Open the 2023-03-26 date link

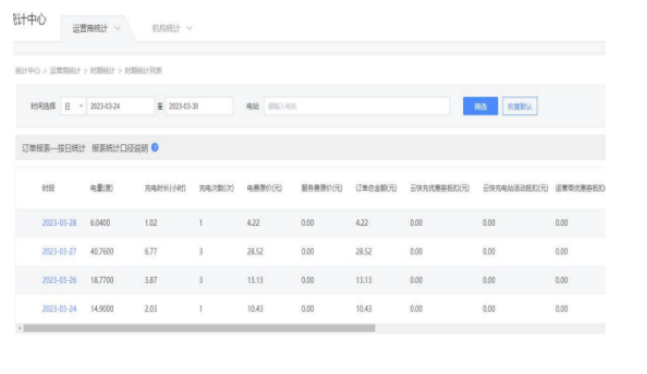[59, 280]
